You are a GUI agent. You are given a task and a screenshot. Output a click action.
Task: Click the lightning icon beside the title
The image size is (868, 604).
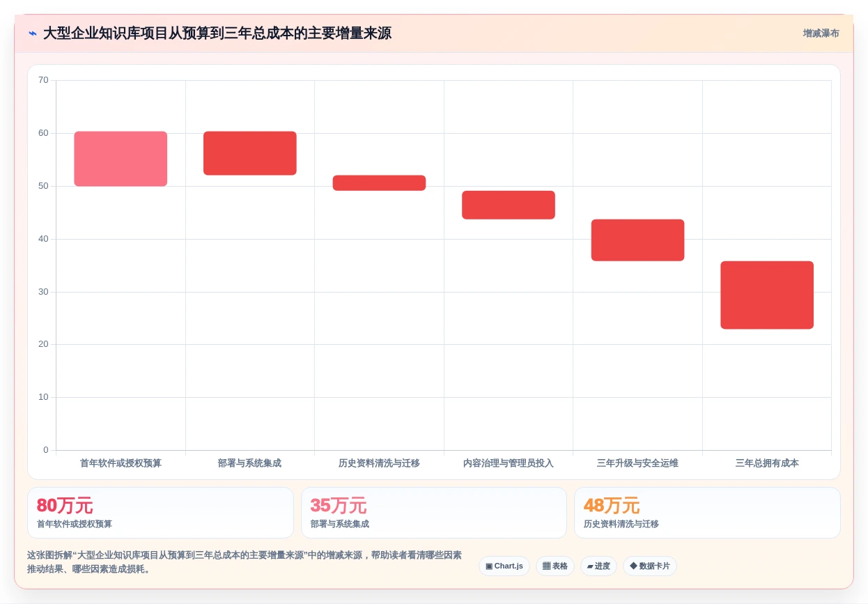click(33, 33)
